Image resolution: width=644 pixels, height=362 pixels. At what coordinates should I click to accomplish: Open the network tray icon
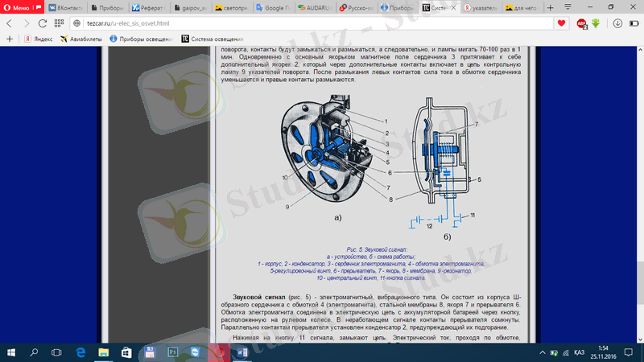click(566, 352)
